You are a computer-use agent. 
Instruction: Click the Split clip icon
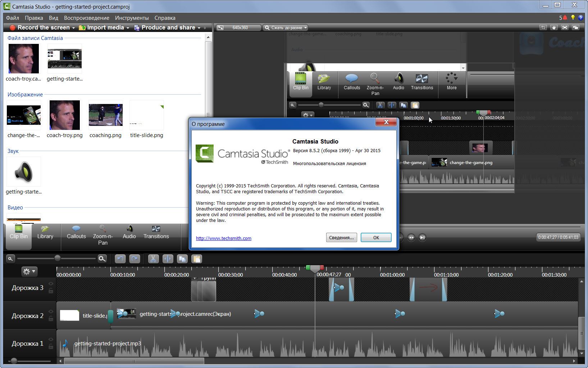[168, 259]
